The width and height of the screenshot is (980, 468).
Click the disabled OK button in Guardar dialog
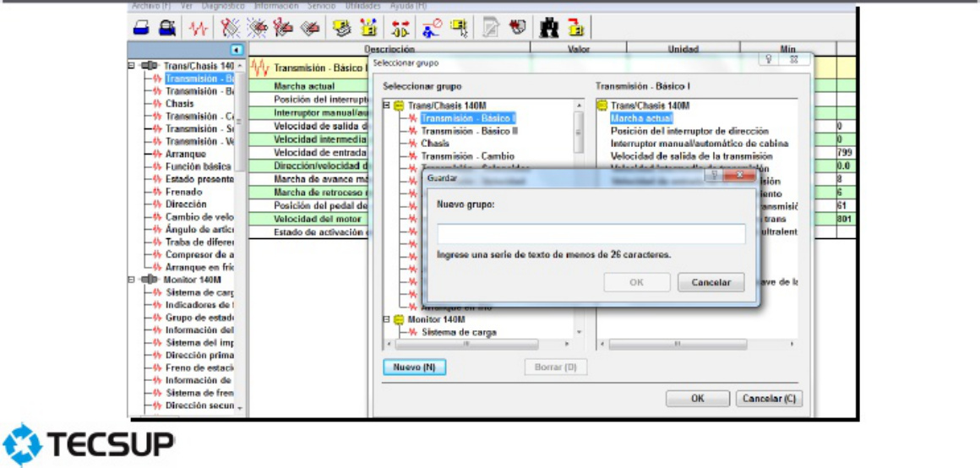[636, 282]
